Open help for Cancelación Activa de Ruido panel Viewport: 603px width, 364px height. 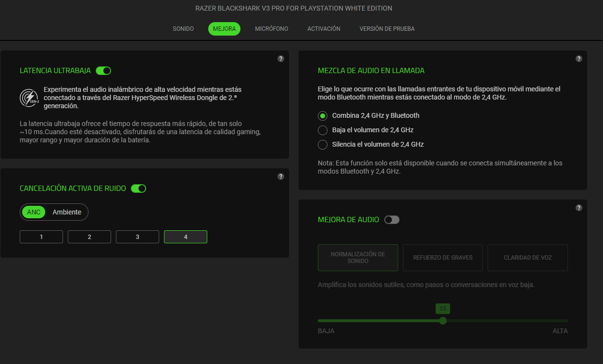coord(281,176)
